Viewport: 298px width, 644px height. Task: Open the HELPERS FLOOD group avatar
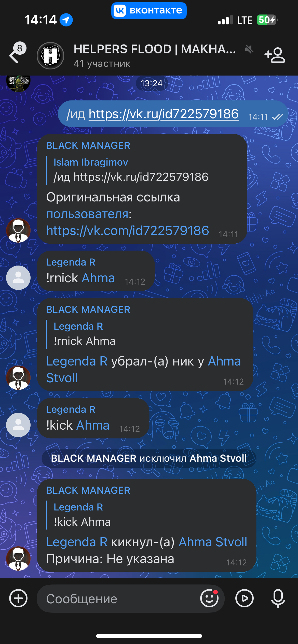tap(50, 56)
